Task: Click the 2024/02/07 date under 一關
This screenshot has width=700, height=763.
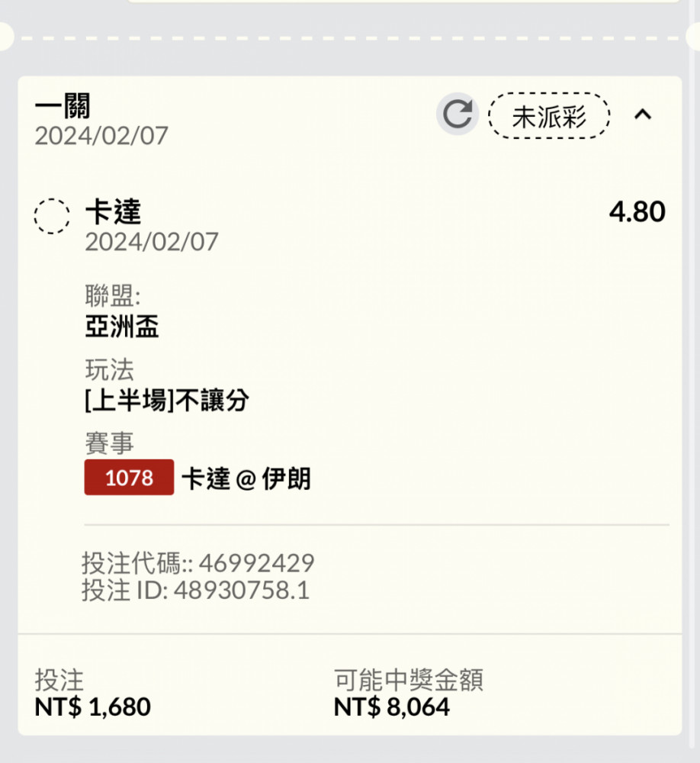Action: point(101,136)
